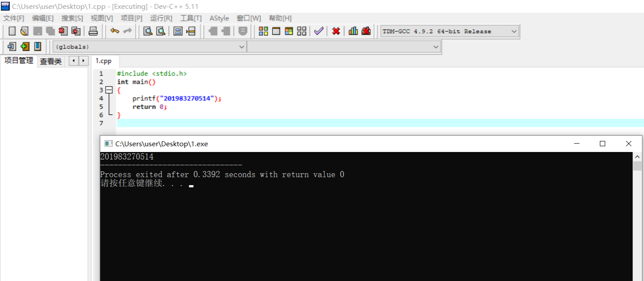Switch to the 查看类 tab
This screenshot has height=281, width=644.
point(51,61)
